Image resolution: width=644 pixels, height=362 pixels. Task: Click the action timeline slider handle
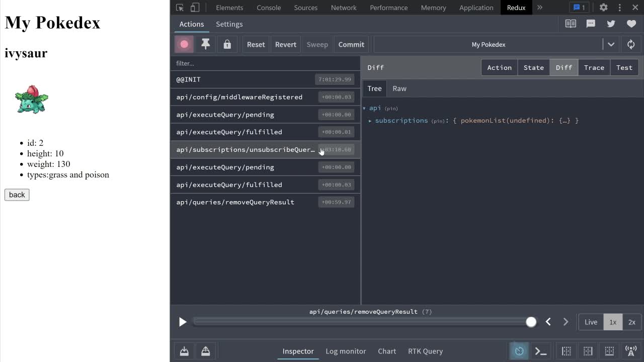(531, 322)
